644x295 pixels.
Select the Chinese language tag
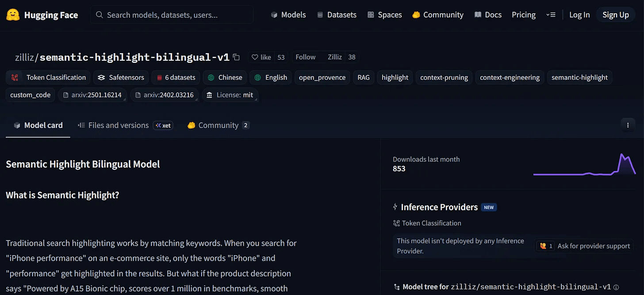pyautogui.click(x=225, y=77)
